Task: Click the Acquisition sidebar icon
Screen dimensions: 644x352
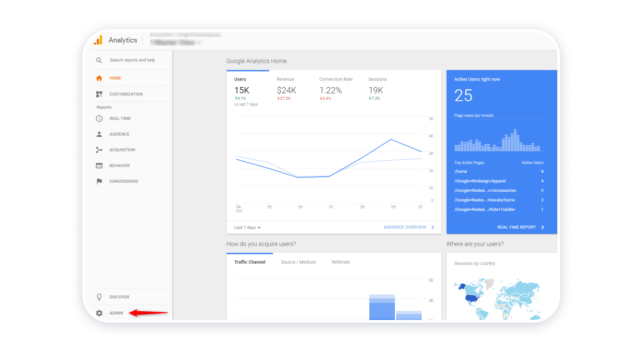Action: pyautogui.click(x=99, y=150)
